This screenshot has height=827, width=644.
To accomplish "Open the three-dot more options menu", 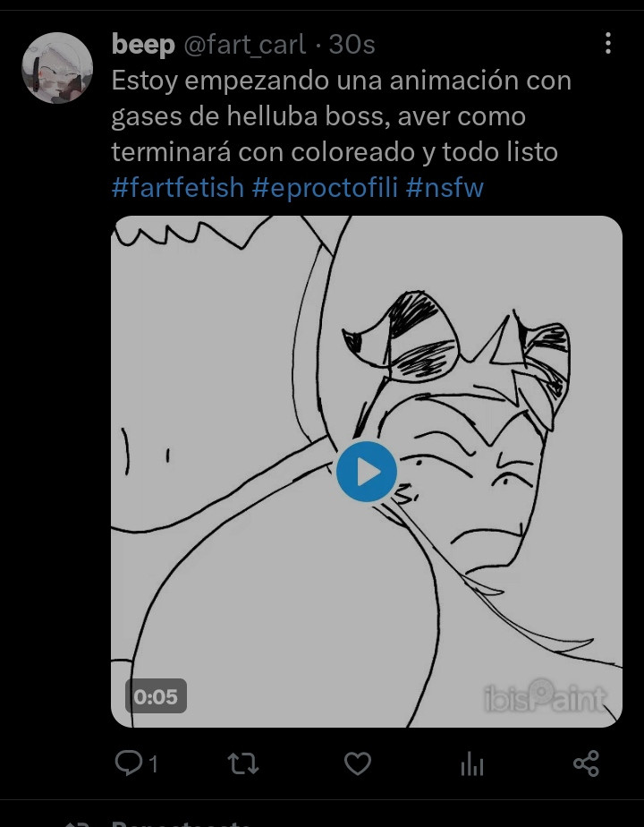I will coord(608,43).
